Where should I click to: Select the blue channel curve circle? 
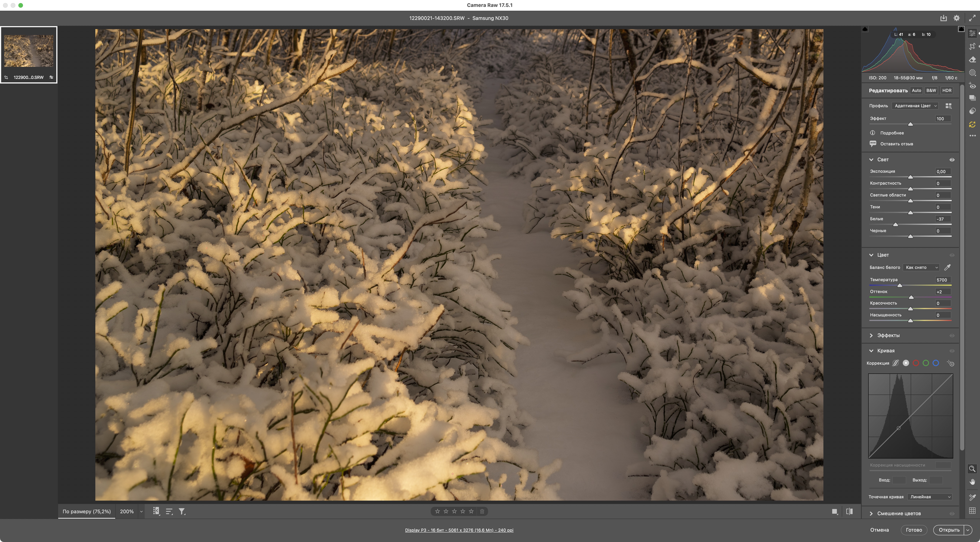(936, 363)
